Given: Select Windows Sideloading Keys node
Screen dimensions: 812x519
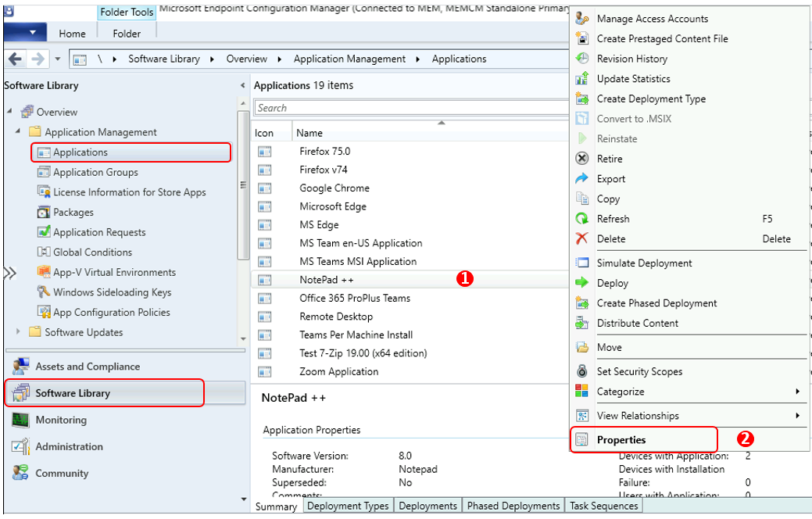Looking at the screenshot, I should pos(112,292).
